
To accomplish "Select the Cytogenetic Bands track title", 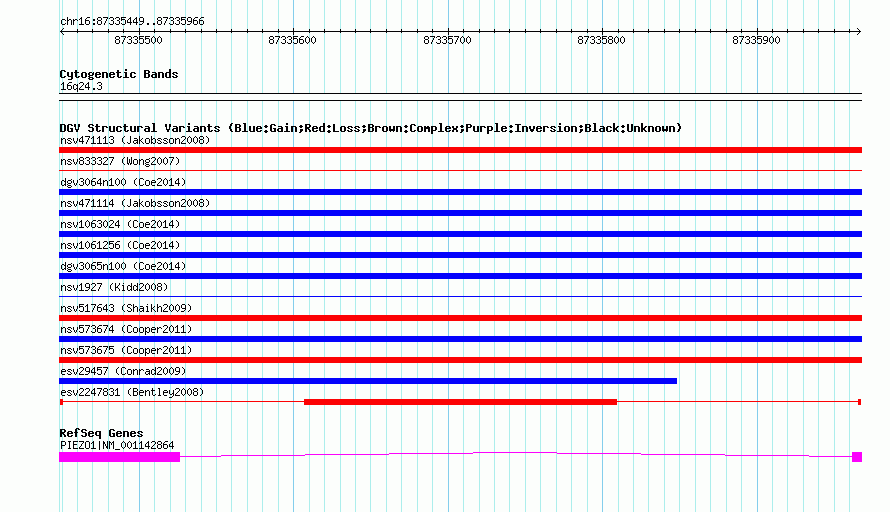I will pos(119,74).
